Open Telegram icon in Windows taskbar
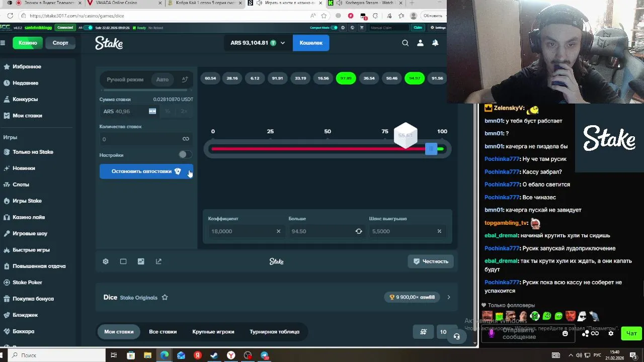Image resolution: width=644 pixels, height=362 pixels. [x=264, y=355]
